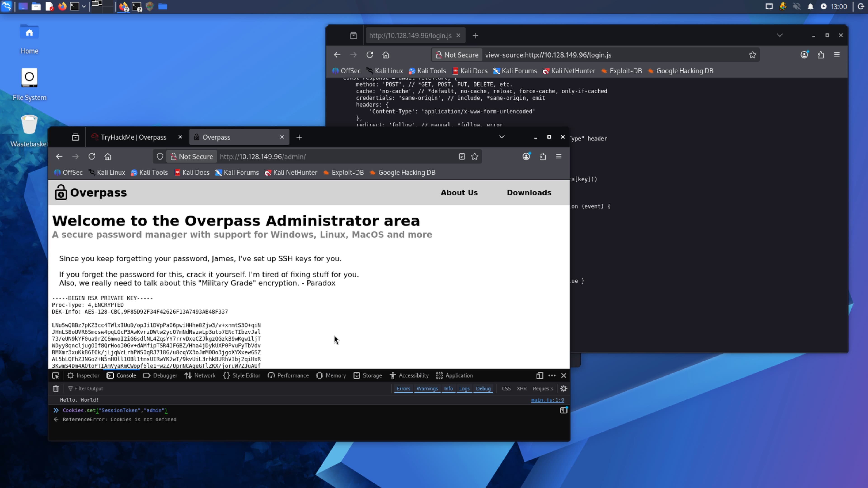Go back in the Overpass window

click(x=59, y=157)
